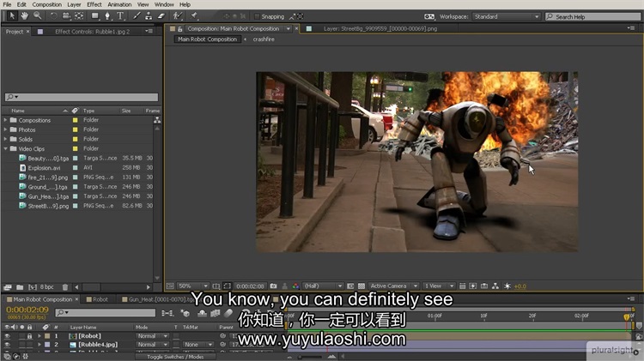Click the snapshot camera icon in viewer
Screen dimensions: 644x361
[x=274, y=286]
